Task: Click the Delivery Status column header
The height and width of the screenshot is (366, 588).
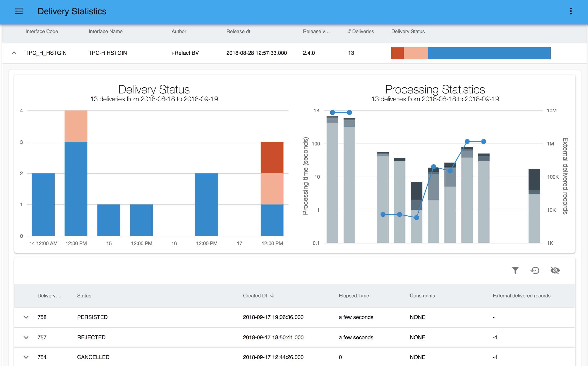Action: click(408, 32)
